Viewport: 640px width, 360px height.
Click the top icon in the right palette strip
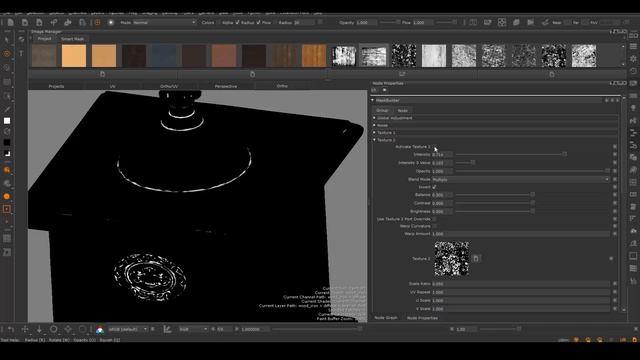coord(633,36)
